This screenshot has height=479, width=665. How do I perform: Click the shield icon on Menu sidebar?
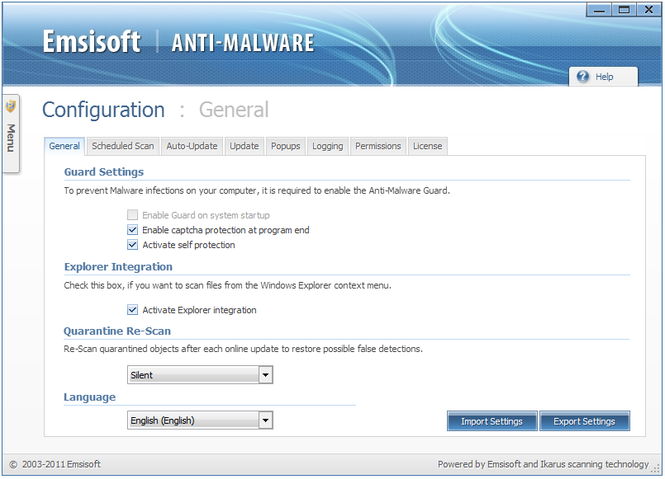[x=11, y=106]
